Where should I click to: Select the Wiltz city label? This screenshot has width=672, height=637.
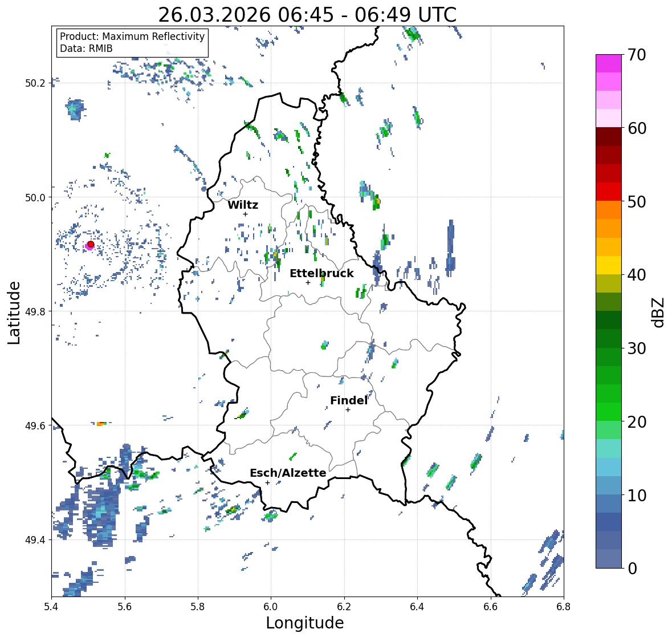point(243,205)
